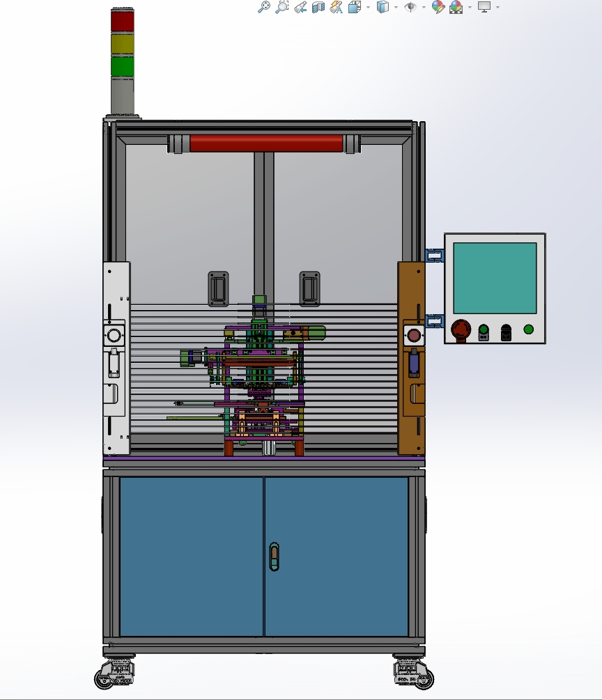Expand the View Settings dropdown arrow
602x700 pixels.
(x=497, y=7)
